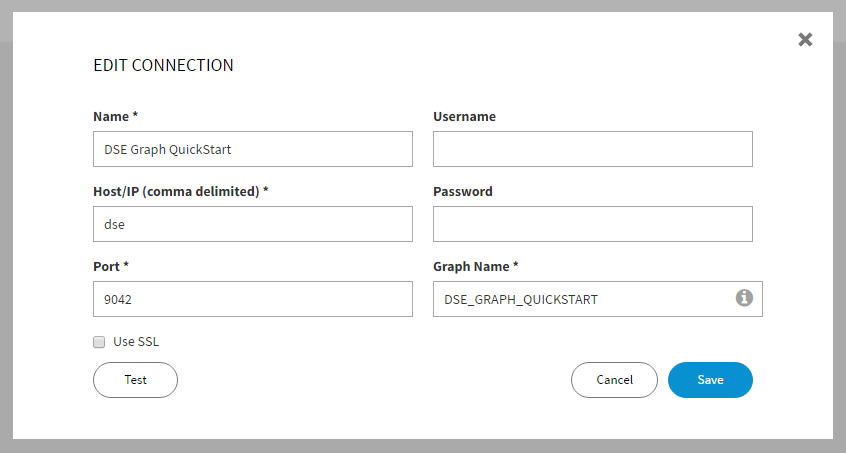The height and width of the screenshot is (453, 846).
Task: Cancel editing the connection
Action: [615, 380]
